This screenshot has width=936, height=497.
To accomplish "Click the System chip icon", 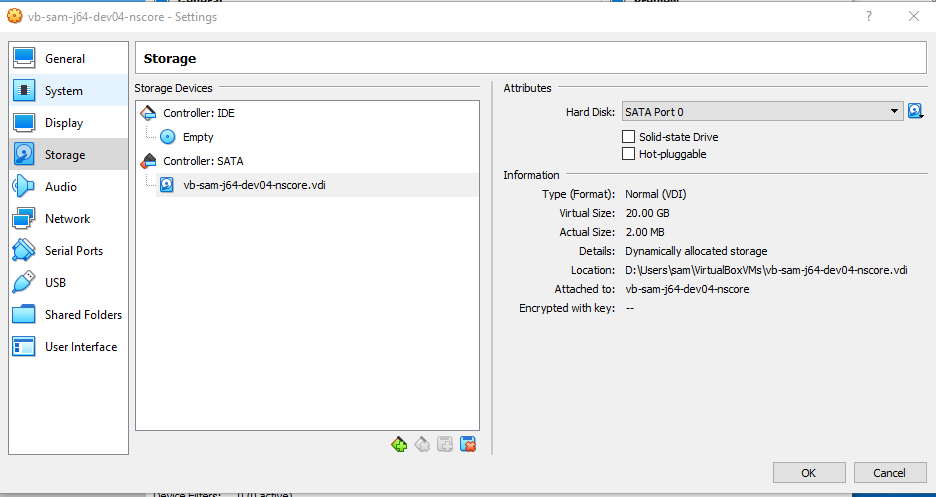I will pyautogui.click(x=24, y=91).
